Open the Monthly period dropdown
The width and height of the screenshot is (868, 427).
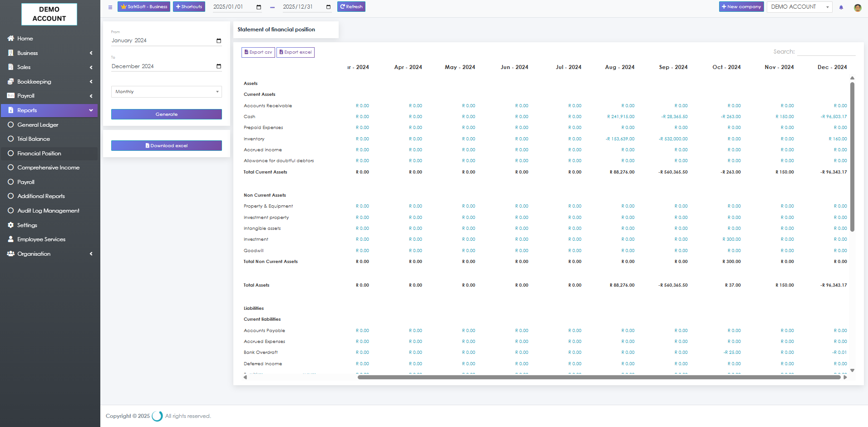click(166, 92)
